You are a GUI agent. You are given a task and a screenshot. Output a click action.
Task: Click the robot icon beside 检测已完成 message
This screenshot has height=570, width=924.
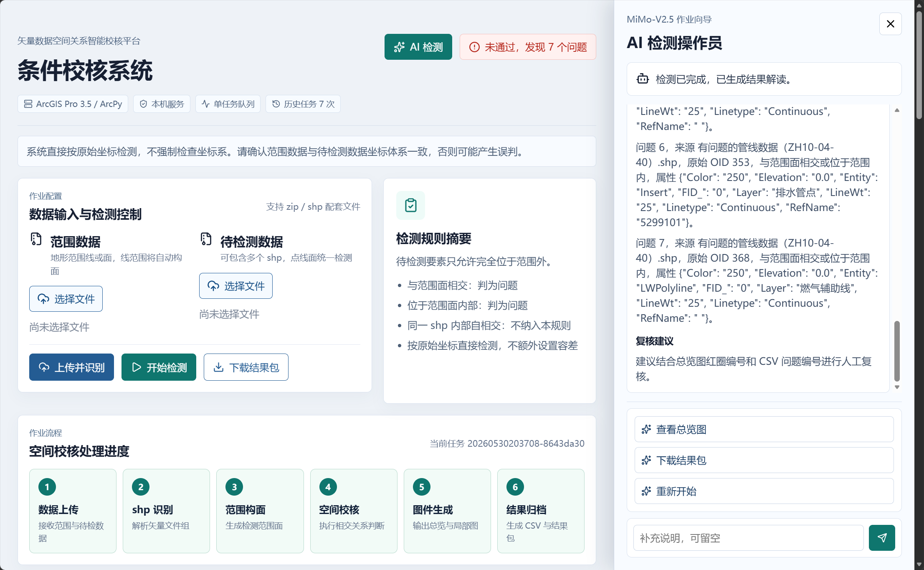[643, 79]
